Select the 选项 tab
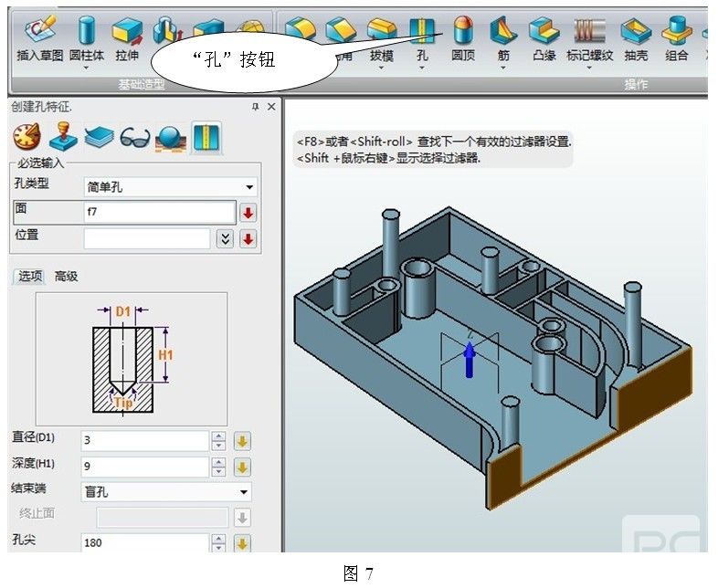Viewport: 718px width, 588px height. pos(30,276)
